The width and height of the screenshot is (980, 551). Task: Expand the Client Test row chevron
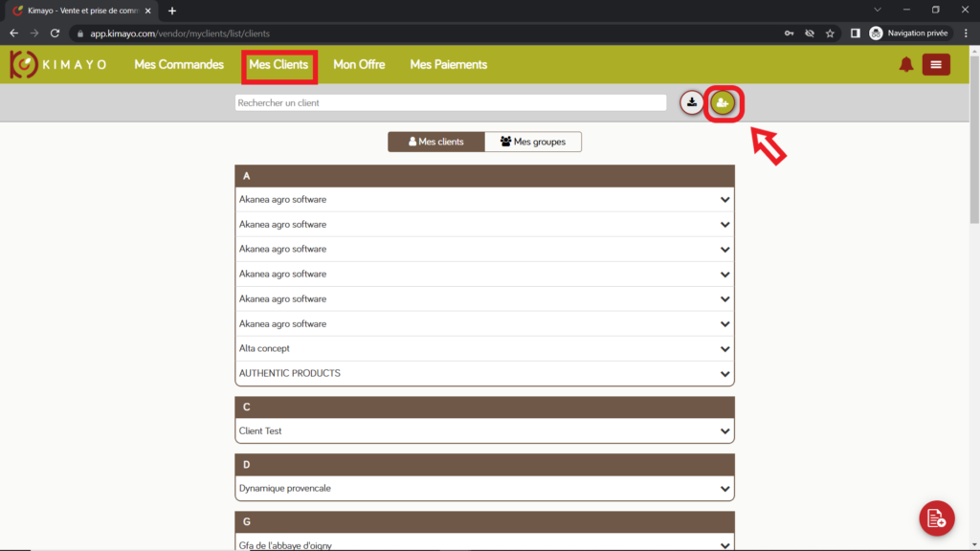coord(724,431)
